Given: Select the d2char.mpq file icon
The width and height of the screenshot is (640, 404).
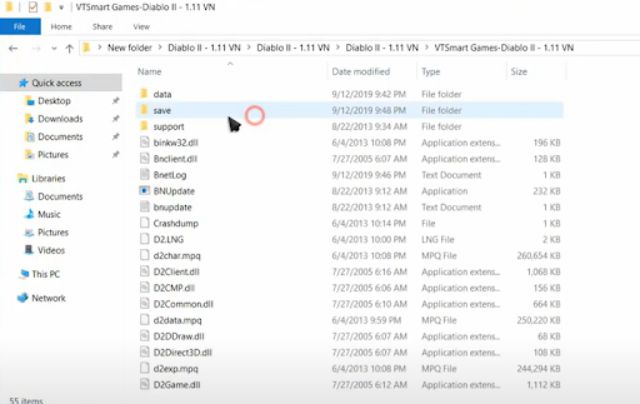Looking at the screenshot, I should pos(144,255).
